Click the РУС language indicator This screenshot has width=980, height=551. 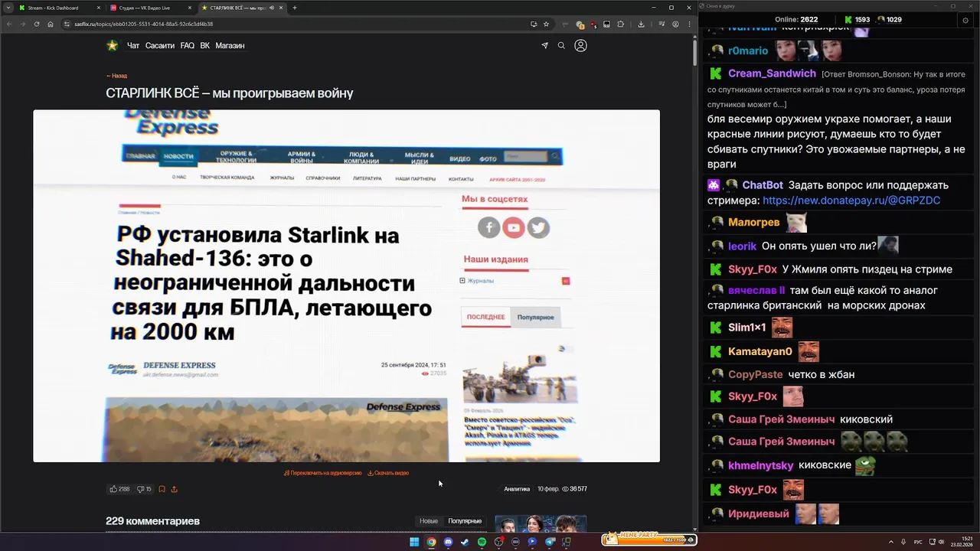pyautogui.click(x=918, y=542)
